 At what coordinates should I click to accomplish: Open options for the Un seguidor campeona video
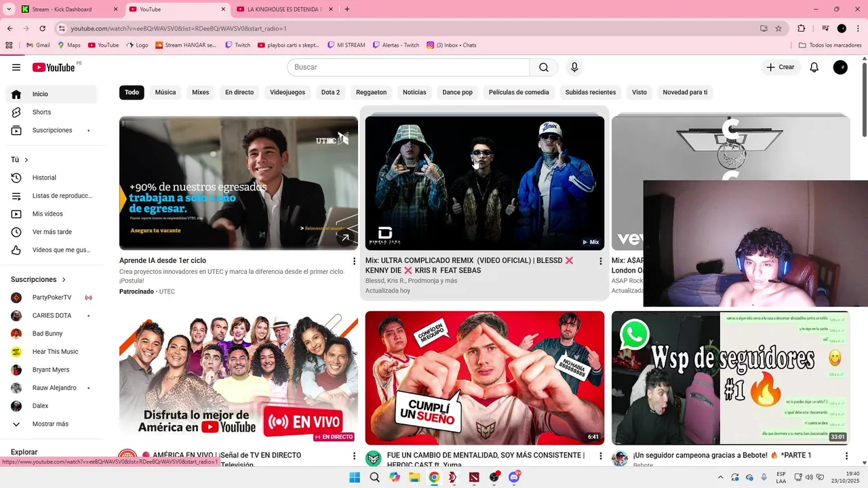(846, 456)
